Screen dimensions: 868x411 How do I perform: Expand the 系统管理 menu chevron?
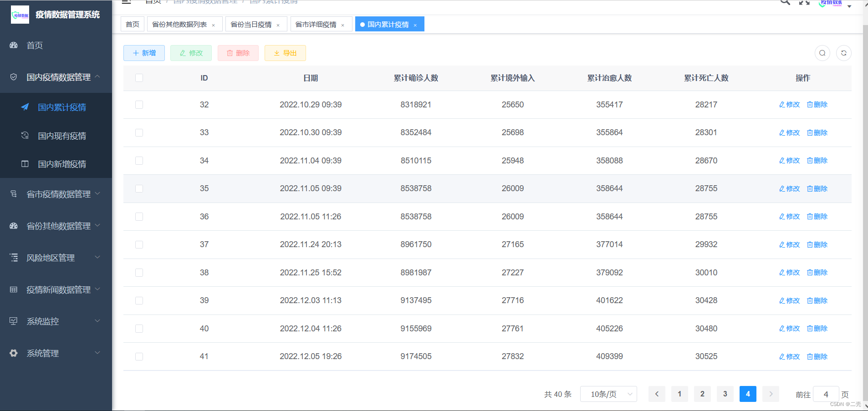click(97, 353)
